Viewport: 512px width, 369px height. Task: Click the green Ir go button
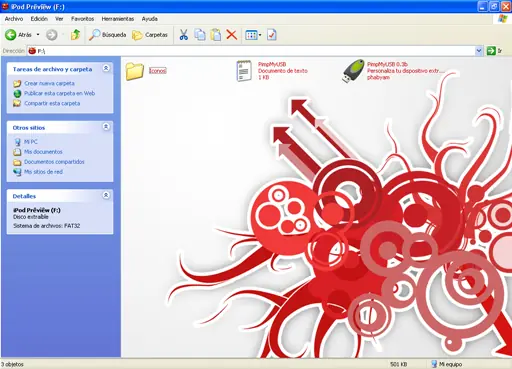[495, 51]
